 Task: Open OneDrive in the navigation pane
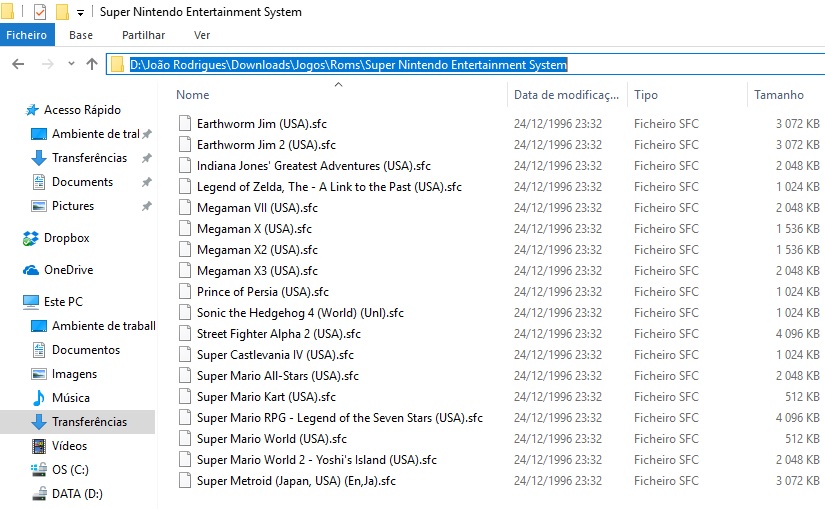tap(68, 270)
